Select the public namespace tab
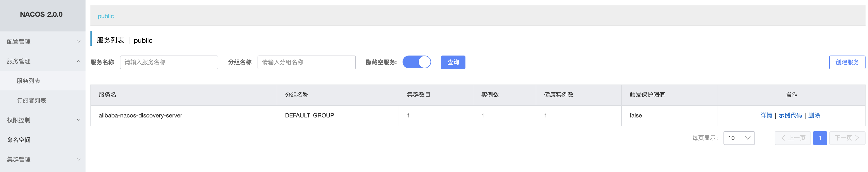Screen dimensions: 868x172 click(105, 16)
